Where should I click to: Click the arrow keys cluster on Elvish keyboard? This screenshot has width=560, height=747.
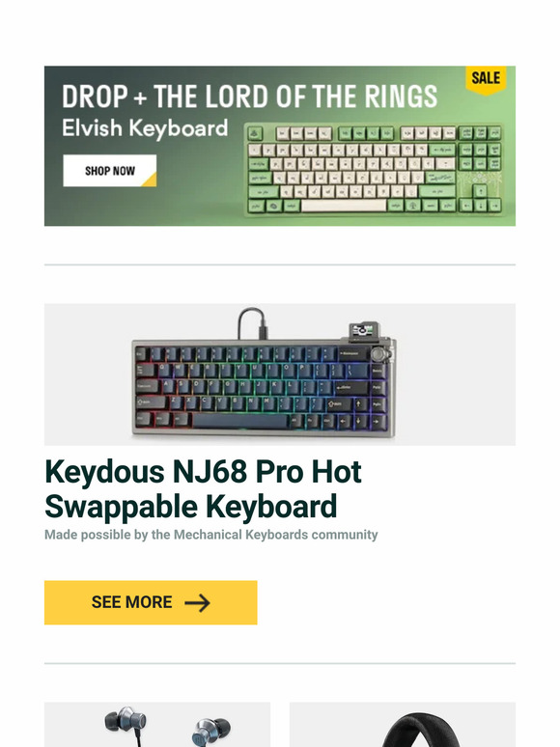[x=480, y=200]
